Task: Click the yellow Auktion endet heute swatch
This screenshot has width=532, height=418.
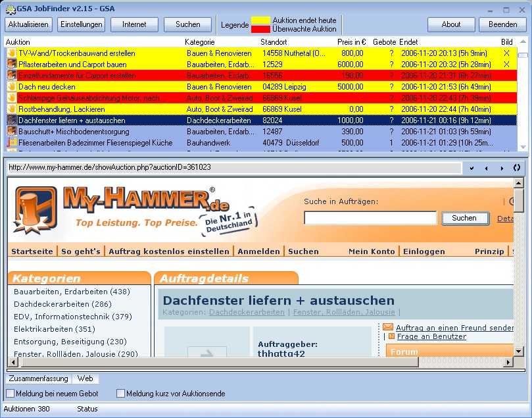Action: point(260,20)
